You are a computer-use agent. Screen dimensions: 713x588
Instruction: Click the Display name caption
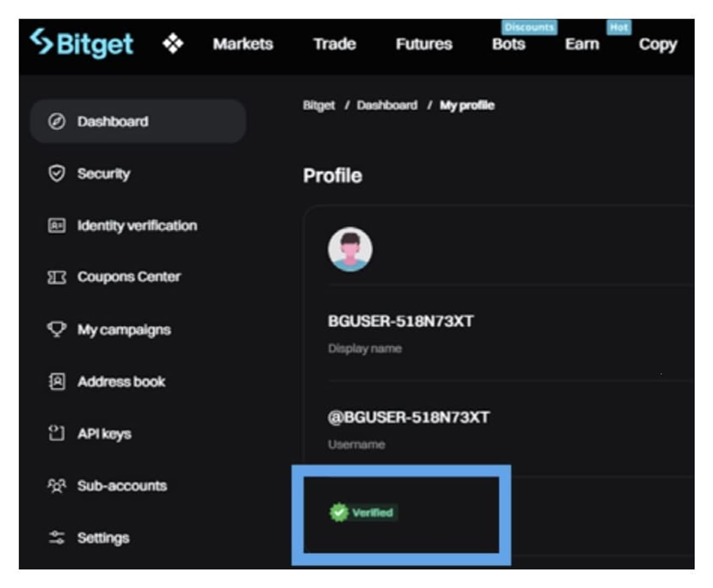365,349
